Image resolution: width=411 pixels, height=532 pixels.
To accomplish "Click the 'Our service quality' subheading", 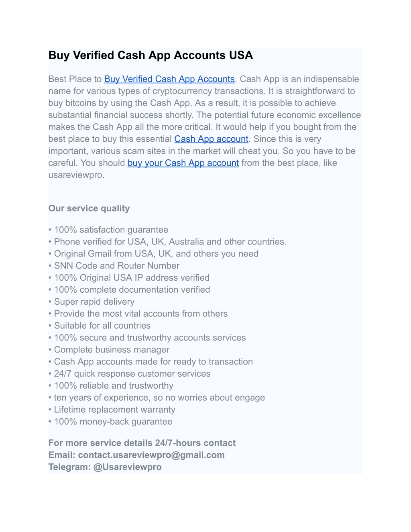I will point(89,208).
